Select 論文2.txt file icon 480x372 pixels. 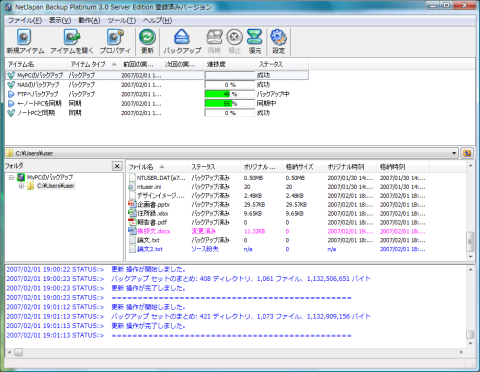pos(132,249)
